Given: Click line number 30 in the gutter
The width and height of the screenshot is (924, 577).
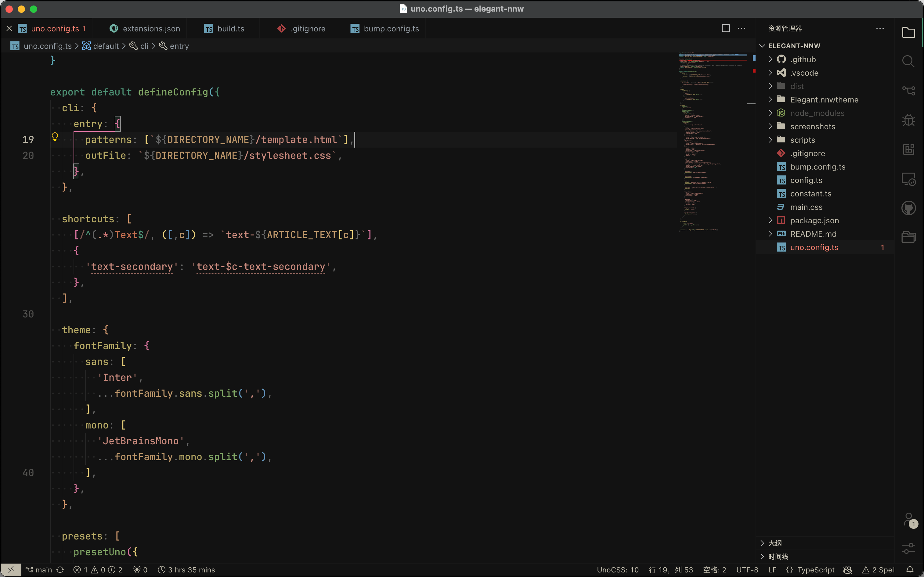Looking at the screenshot, I should coord(28,314).
